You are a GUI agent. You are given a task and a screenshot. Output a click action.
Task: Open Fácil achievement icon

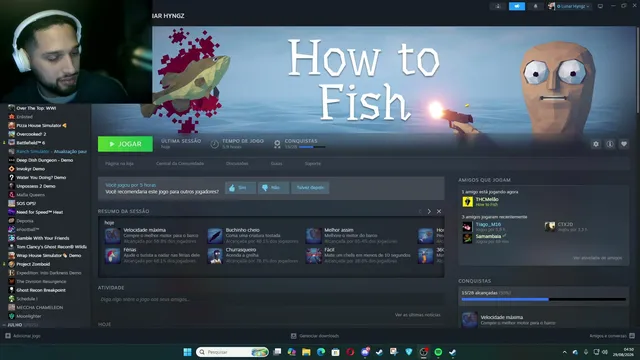tap(313, 256)
